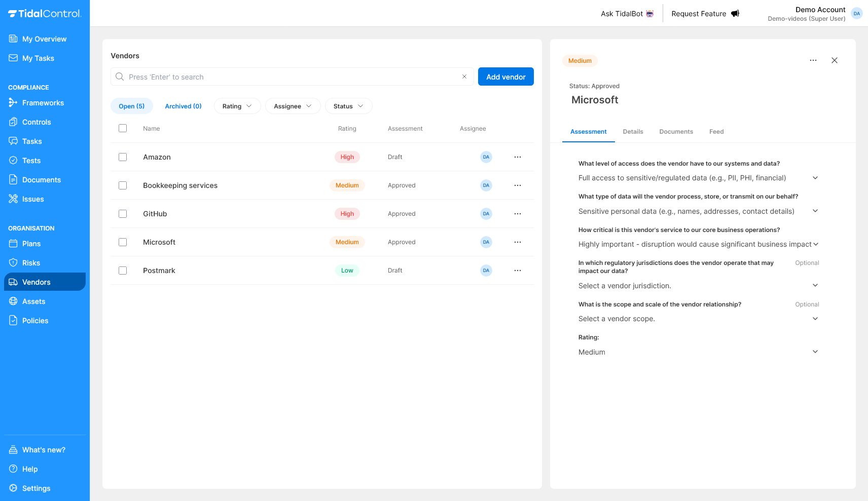The width and height of the screenshot is (868, 501).
Task: Open the Assets section in sidebar
Action: point(34,301)
